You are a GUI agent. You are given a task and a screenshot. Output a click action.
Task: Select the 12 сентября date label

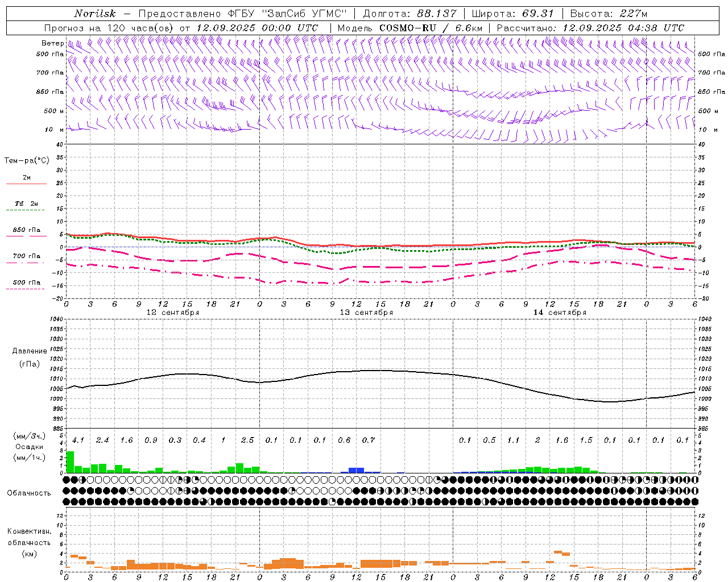click(x=172, y=313)
